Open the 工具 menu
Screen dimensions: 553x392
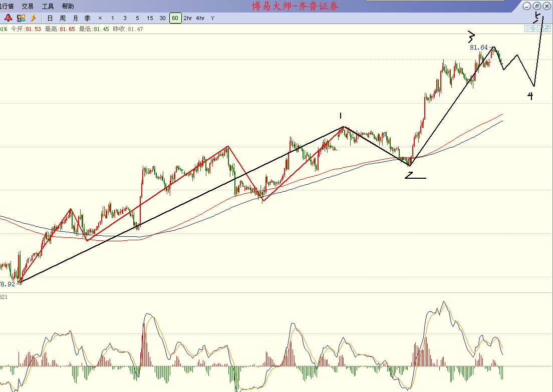pyautogui.click(x=48, y=6)
